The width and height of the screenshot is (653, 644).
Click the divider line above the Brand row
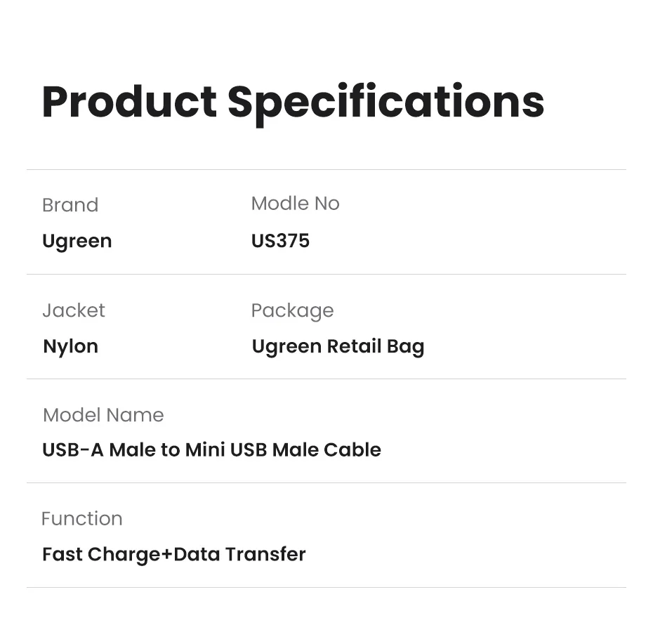tap(326, 170)
